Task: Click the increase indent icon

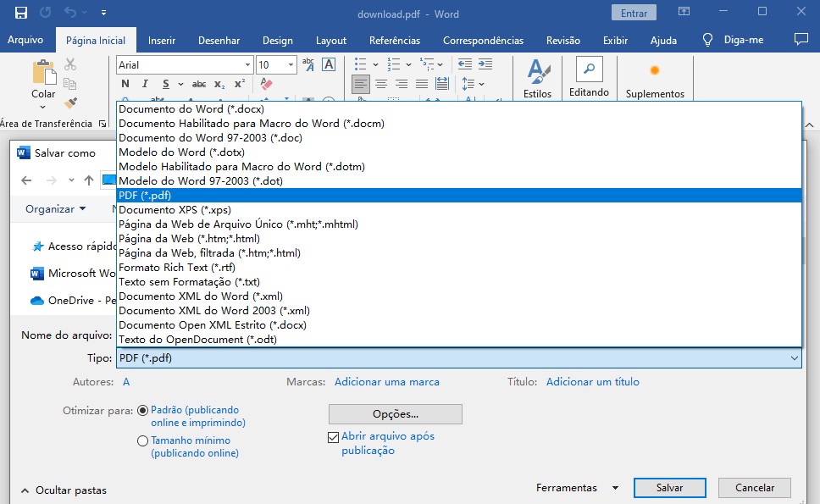Action: [x=485, y=64]
